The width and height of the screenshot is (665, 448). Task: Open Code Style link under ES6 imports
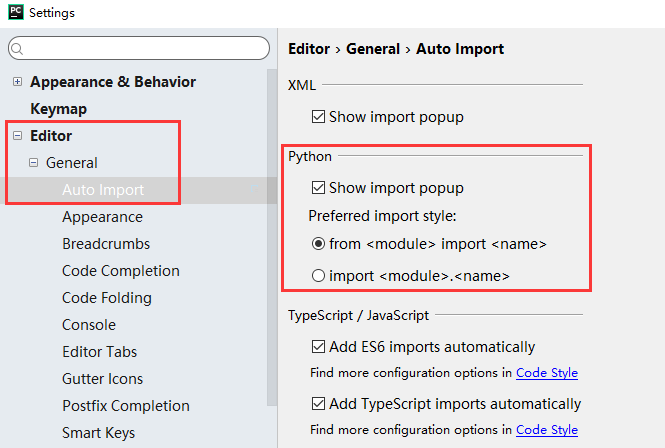click(546, 373)
